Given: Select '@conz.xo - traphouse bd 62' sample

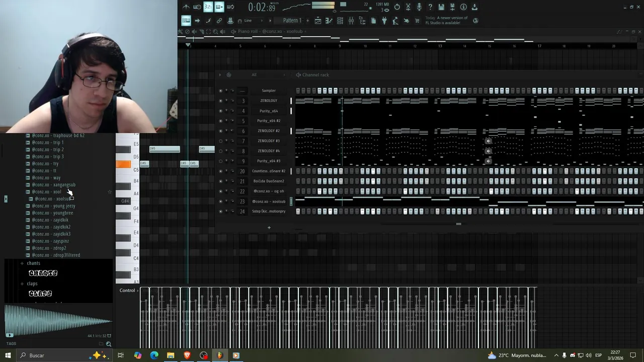Looking at the screenshot, I should click(x=58, y=135).
